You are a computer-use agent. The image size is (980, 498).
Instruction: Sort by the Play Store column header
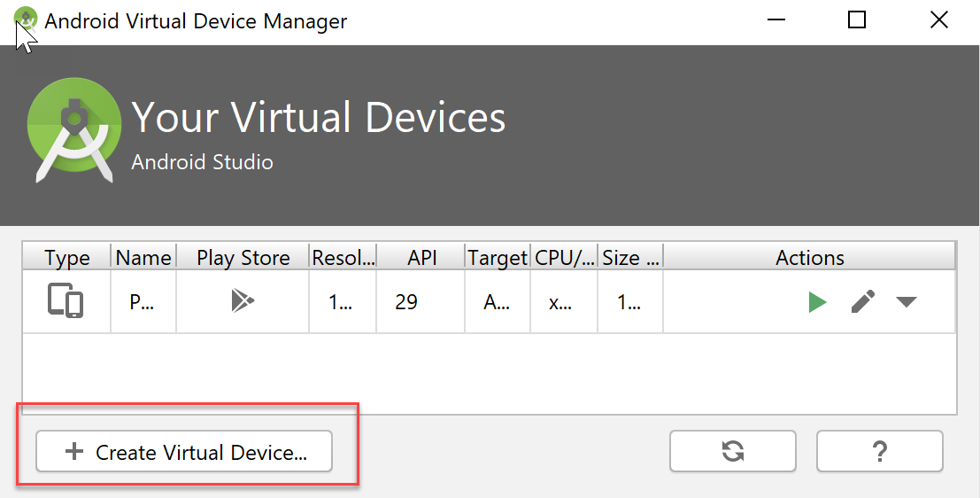click(x=243, y=257)
